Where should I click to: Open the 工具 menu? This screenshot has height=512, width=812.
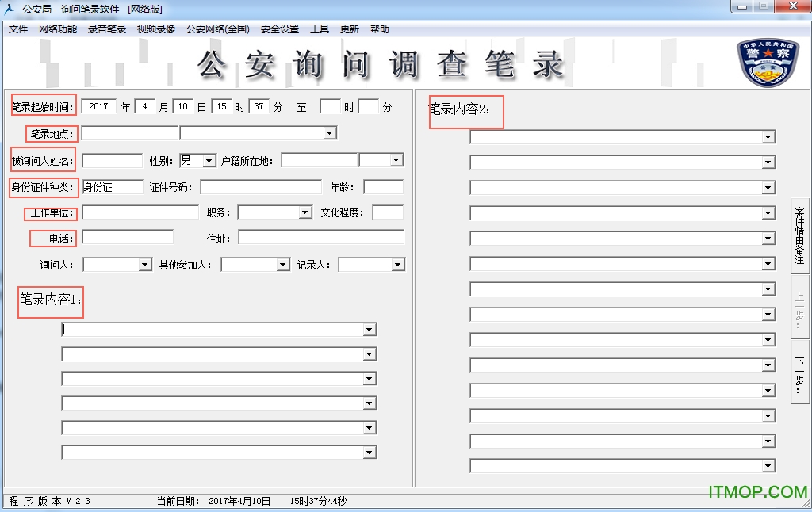click(320, 29)
